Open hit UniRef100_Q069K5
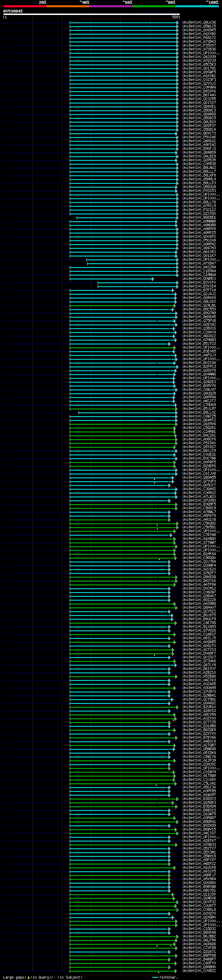Viewport: 222px width, 980px height. point(199,30)
